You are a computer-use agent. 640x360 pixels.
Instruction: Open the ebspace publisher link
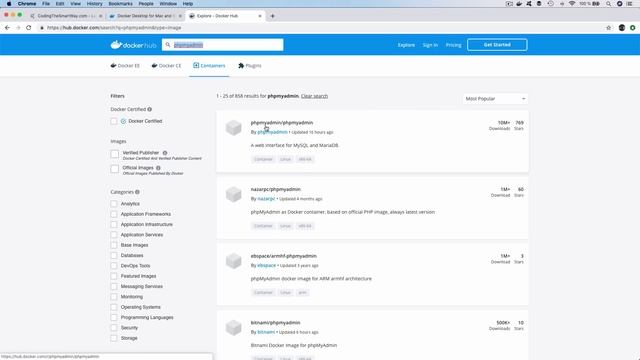(267, 265)
